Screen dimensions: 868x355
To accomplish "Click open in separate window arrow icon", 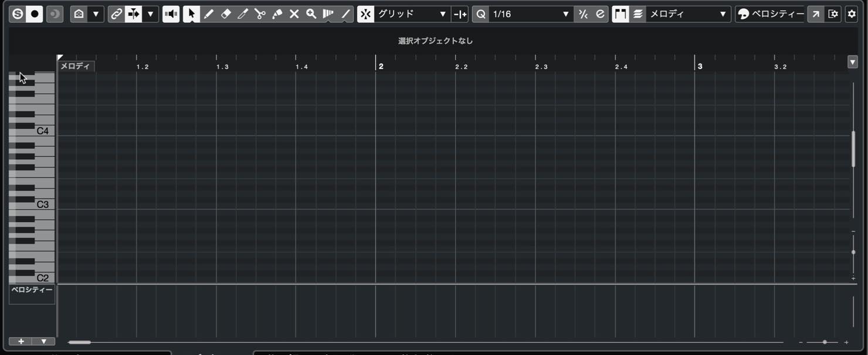I will 816,14.
